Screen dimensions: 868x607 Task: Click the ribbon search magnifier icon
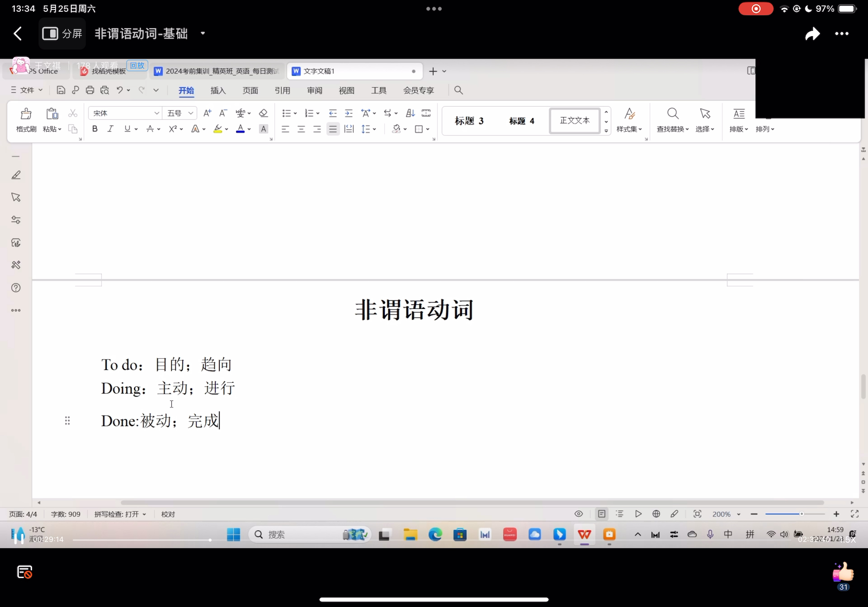click(x=458, y=90)
